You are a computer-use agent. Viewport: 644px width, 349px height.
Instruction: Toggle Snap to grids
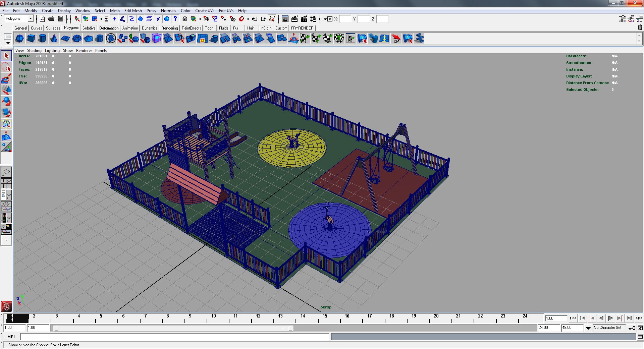click(206, 19)
